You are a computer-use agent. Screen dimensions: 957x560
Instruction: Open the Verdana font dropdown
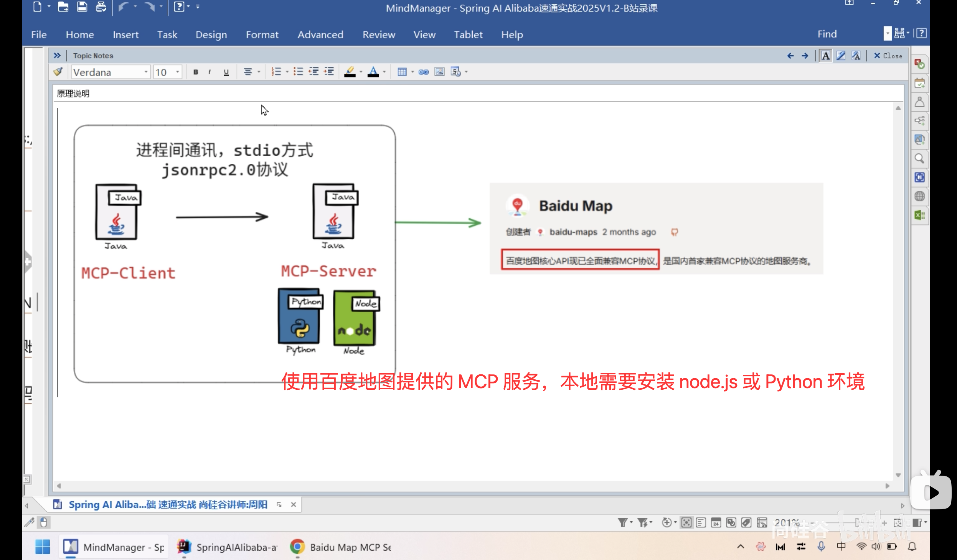click(x=146, y=72)
